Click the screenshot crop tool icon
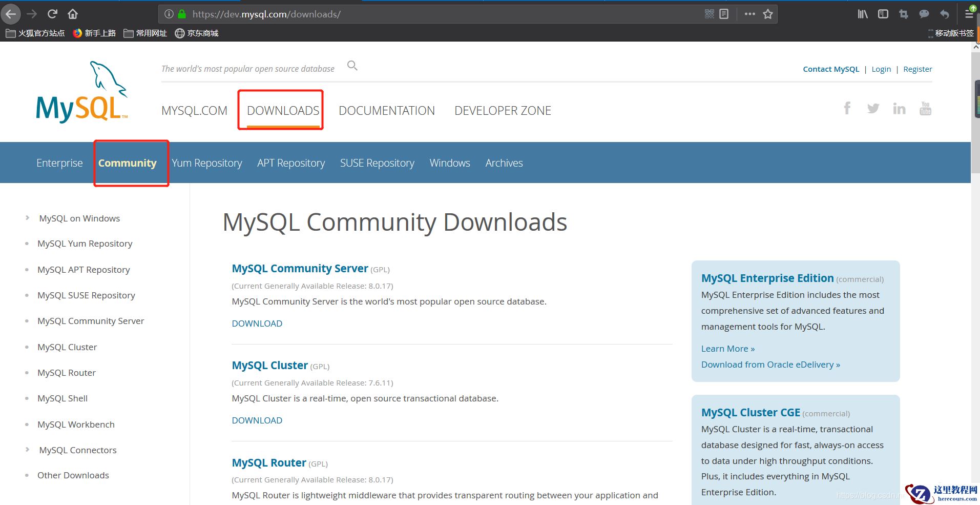 coord(904,14)
